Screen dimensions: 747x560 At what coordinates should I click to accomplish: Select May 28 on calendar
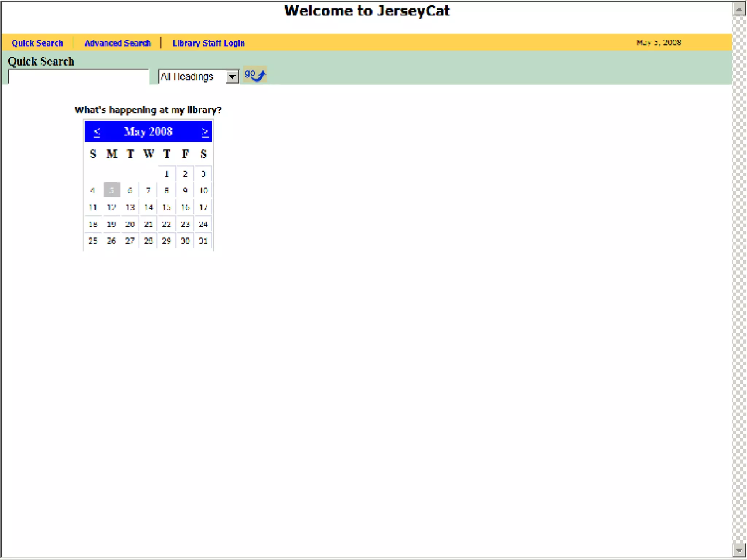coord(148,241)
